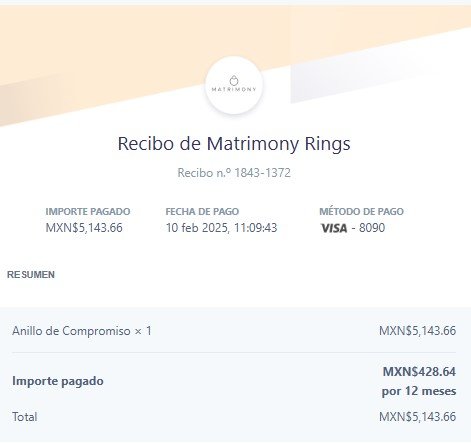
Task: Click the MÉTODO DE PAGO label
Action: click(362, 211)
